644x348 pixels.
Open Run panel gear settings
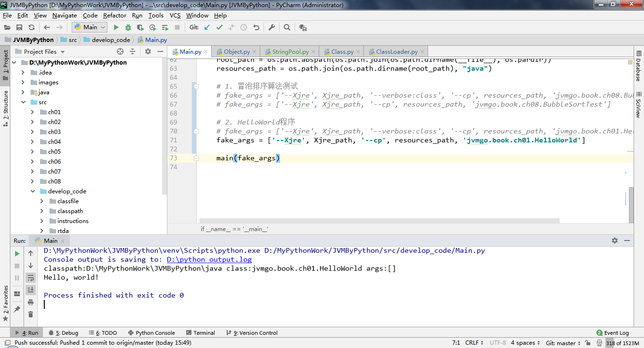(615, 240)
